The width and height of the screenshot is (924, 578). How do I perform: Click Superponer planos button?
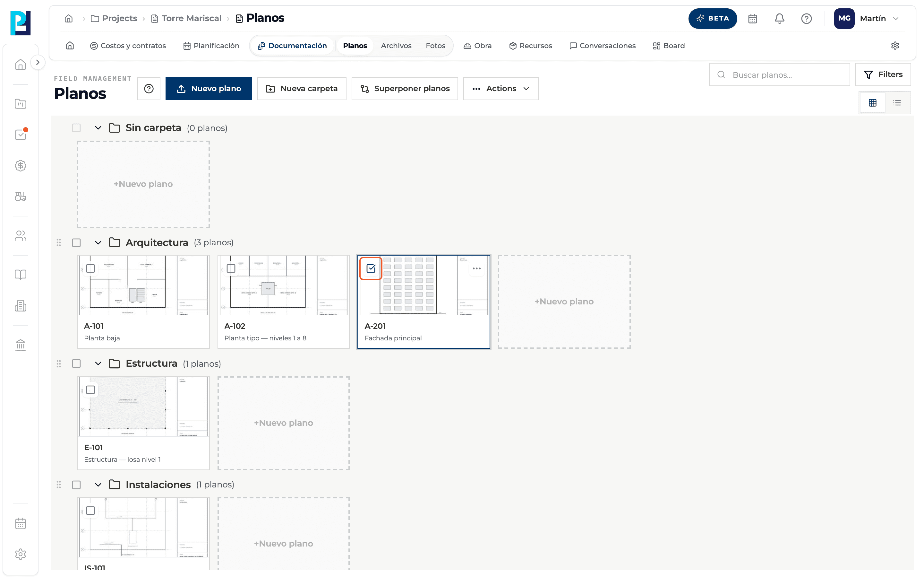pos(405,89)
